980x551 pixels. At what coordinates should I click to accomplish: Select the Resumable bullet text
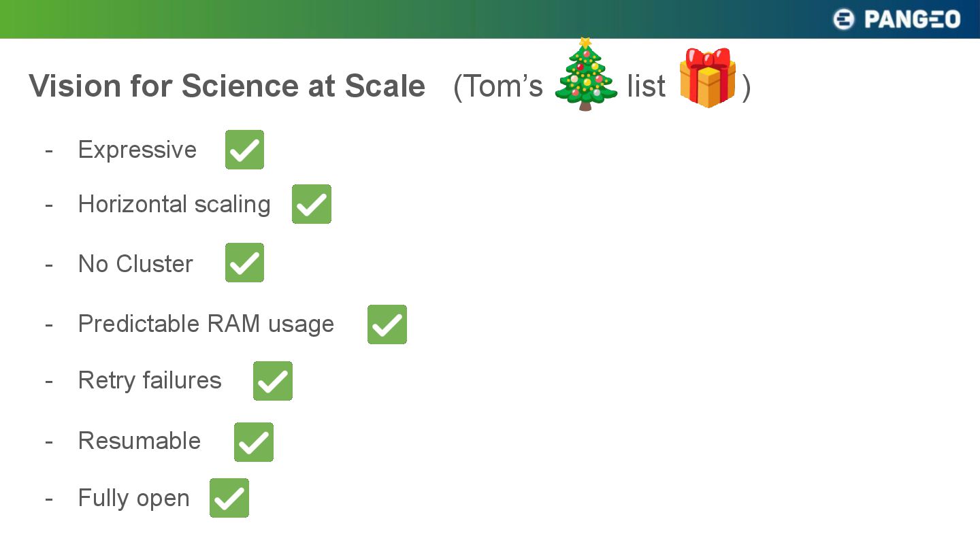(140, 441)
